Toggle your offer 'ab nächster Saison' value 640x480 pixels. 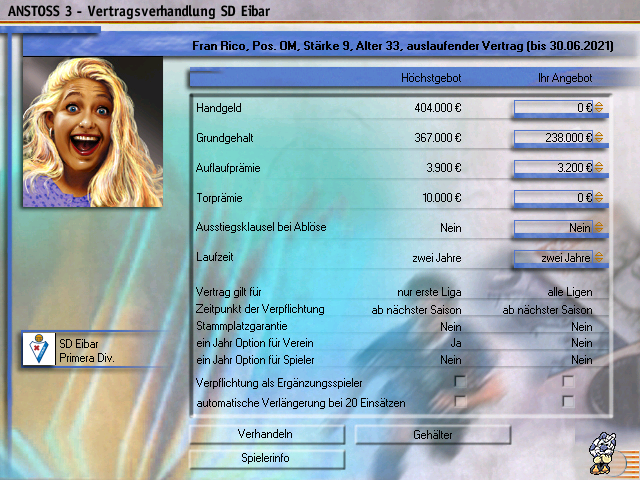pyautogui.click(x=547, y=310)
